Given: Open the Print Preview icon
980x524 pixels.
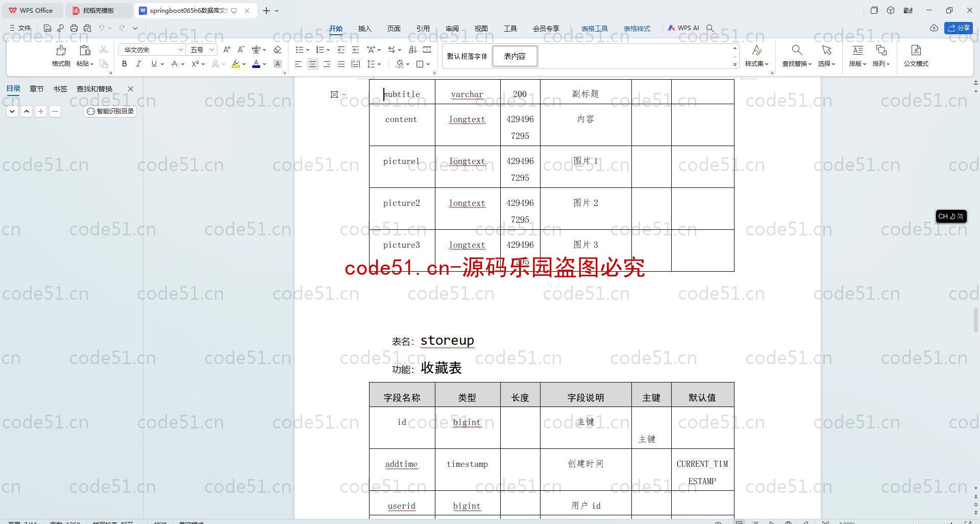Looking at the screenshot, I should pos(87,28).
